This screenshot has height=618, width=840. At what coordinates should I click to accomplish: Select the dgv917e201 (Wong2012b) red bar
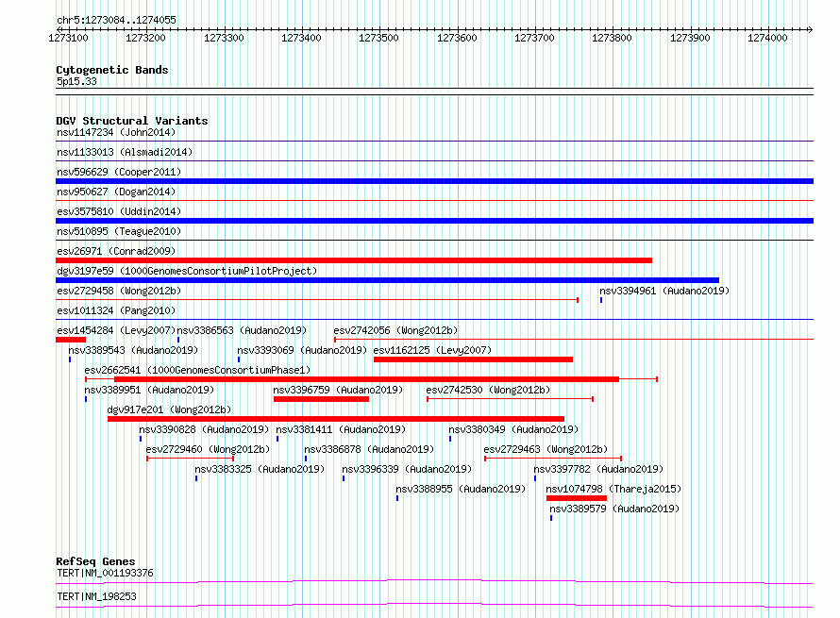pos(336,419)
